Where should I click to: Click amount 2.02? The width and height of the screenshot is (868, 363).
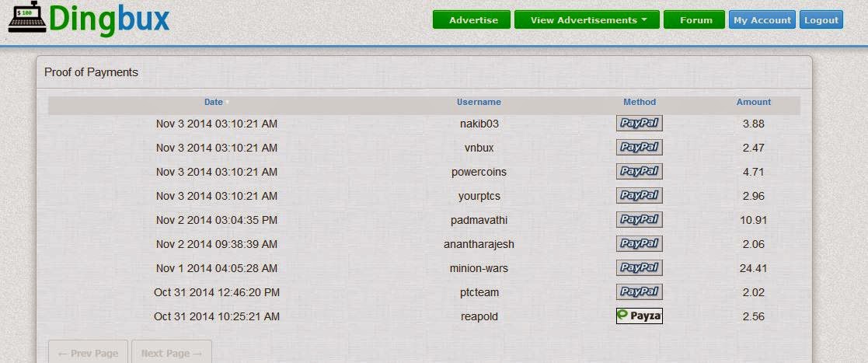pyautogui.click(x=754, y=292)
